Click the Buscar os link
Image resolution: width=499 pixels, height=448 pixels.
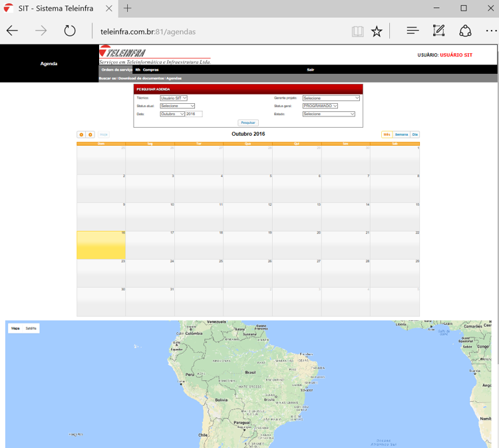[107, 79]
